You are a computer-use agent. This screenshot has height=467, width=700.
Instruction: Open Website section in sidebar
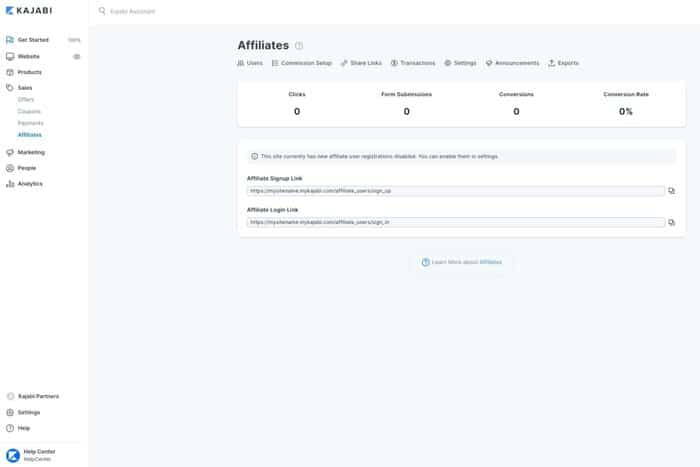point(29,56)
